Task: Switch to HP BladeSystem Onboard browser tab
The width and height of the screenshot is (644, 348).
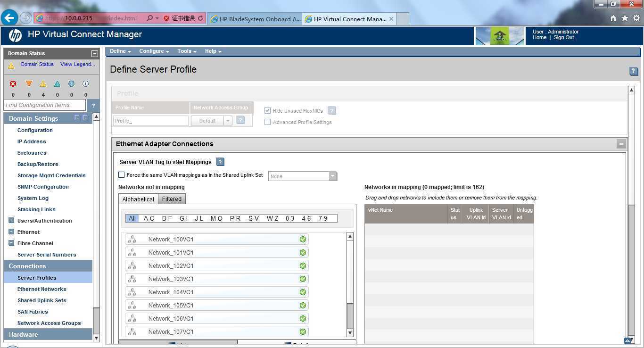Action: click(255, 19)
